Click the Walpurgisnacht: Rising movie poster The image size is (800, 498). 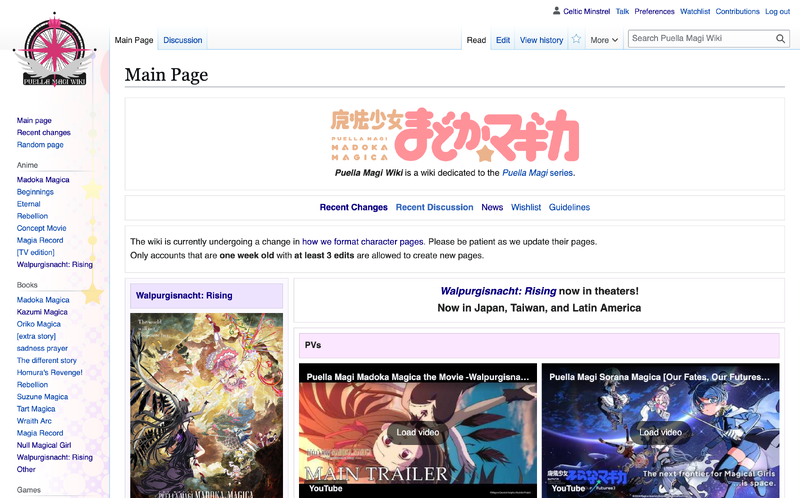206,406
